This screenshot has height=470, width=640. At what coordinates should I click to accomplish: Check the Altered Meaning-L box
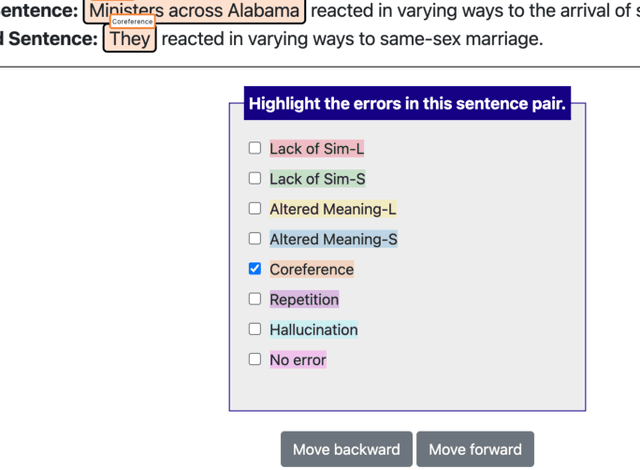tap(255, 208)
